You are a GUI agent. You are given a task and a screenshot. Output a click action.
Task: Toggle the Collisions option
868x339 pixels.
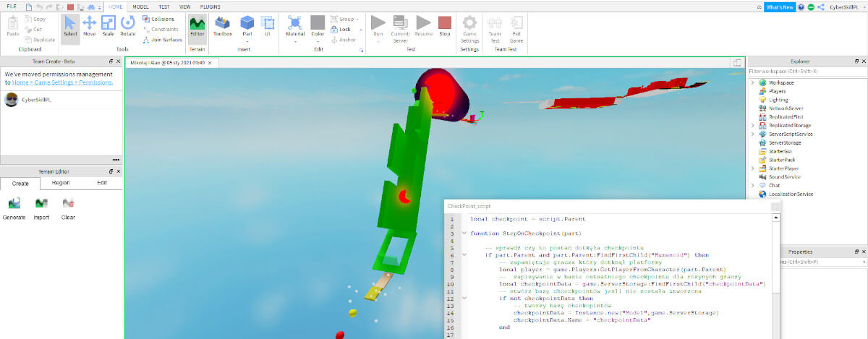coord(158,19)
